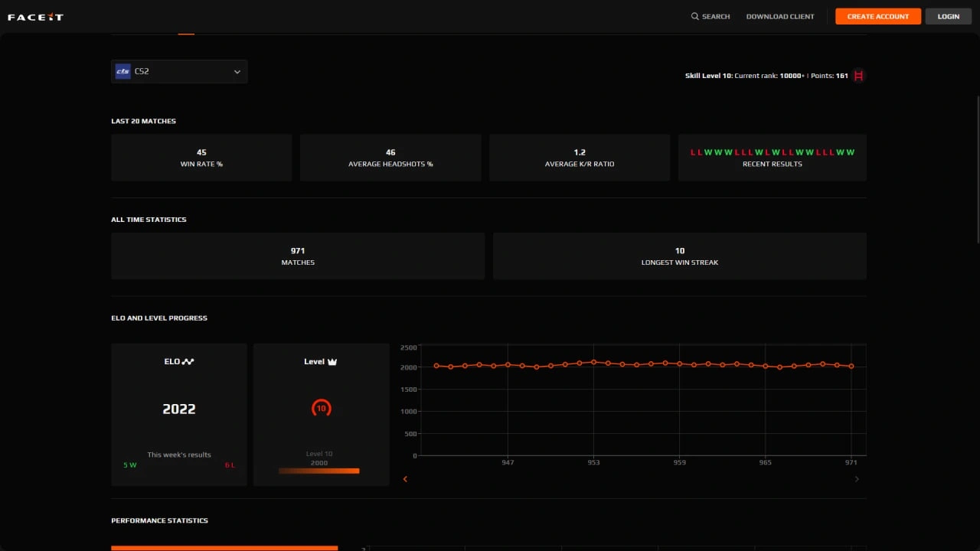This screenshot has width=980, height=551.
Task: Click the Login button
Action: 948,16
